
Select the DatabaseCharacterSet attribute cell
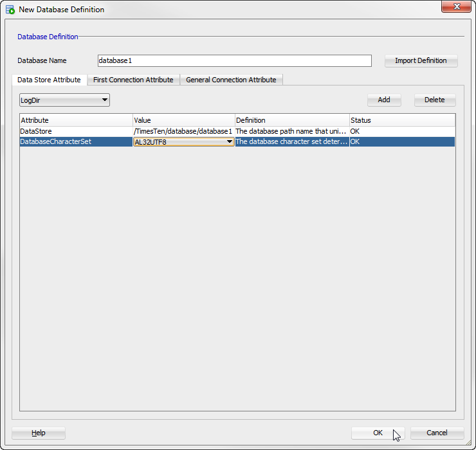click(x=76, y=141)
